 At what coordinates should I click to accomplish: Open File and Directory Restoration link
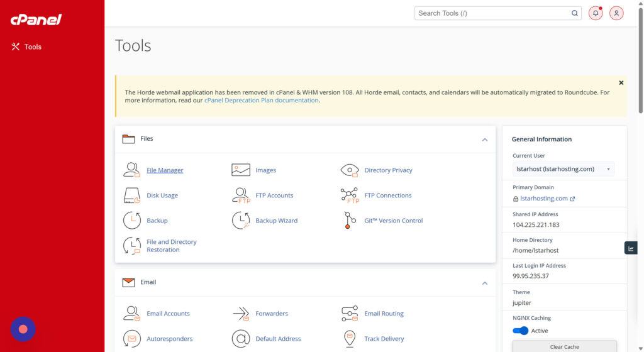pos(172,246)
